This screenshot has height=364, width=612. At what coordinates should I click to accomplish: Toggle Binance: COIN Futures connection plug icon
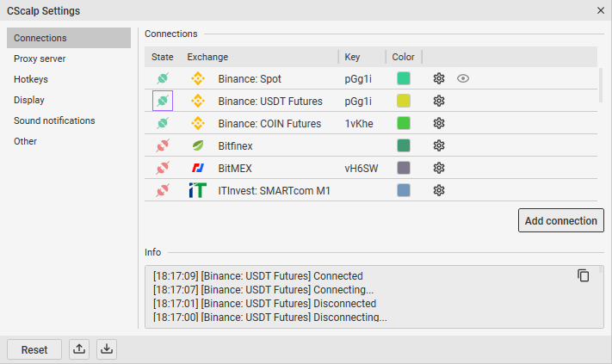tap(163, 123)
